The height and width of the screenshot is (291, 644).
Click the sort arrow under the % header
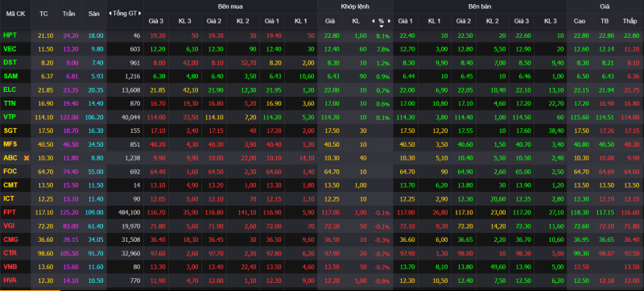(381, 27)
